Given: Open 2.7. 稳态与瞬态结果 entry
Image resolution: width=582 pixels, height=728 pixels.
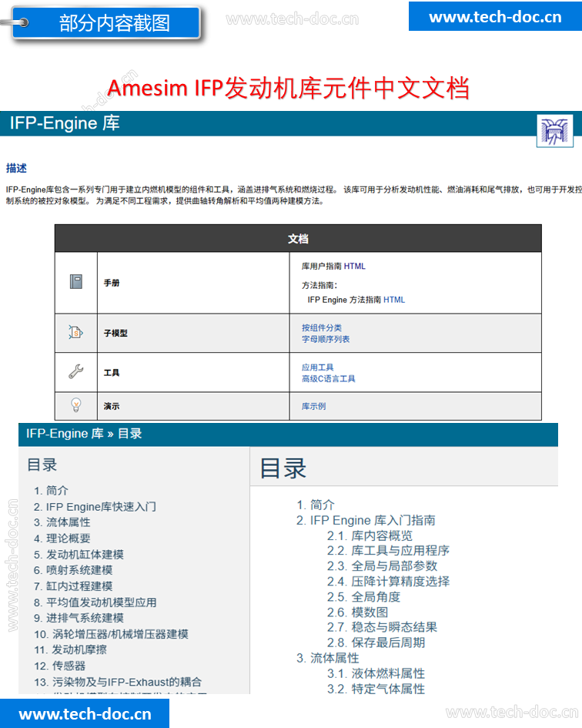Looking at the screenshot, I should [x=383, y=627].
